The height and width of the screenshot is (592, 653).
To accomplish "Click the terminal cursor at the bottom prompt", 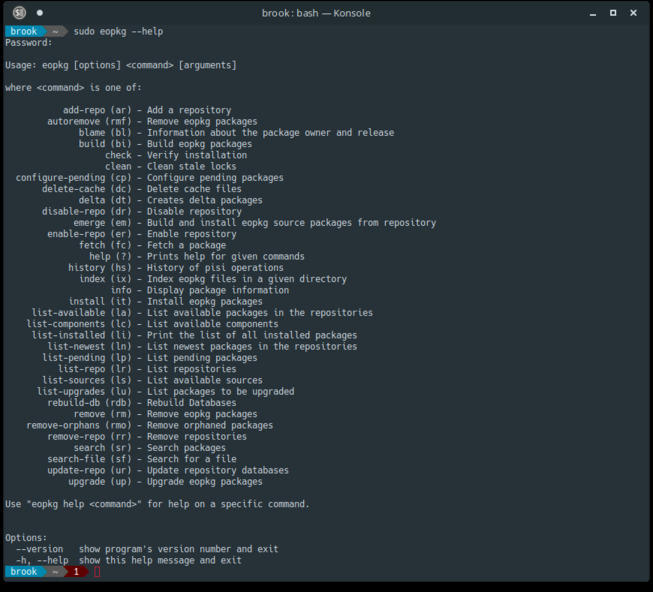I will pyautogui.click(x=97, y=572).
